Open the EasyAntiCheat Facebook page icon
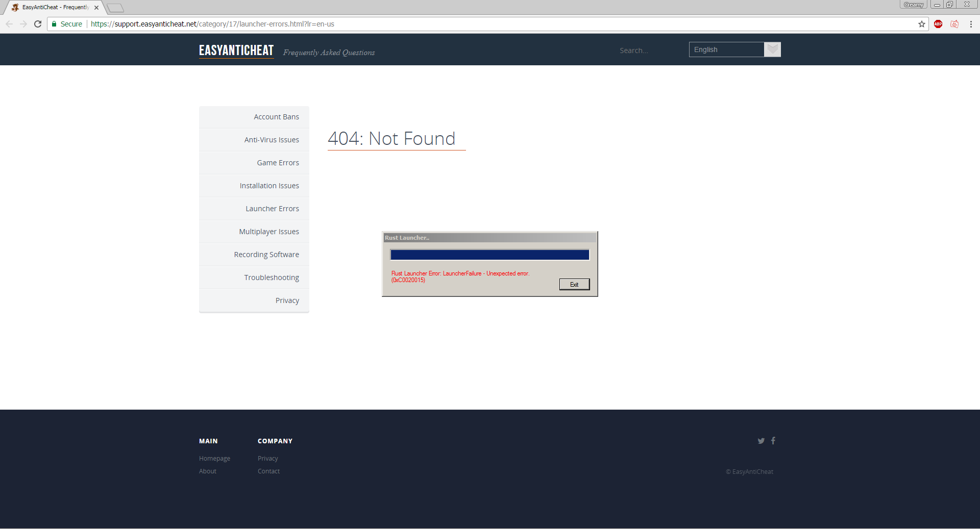980x529 pixels. [x=773, y=440]
